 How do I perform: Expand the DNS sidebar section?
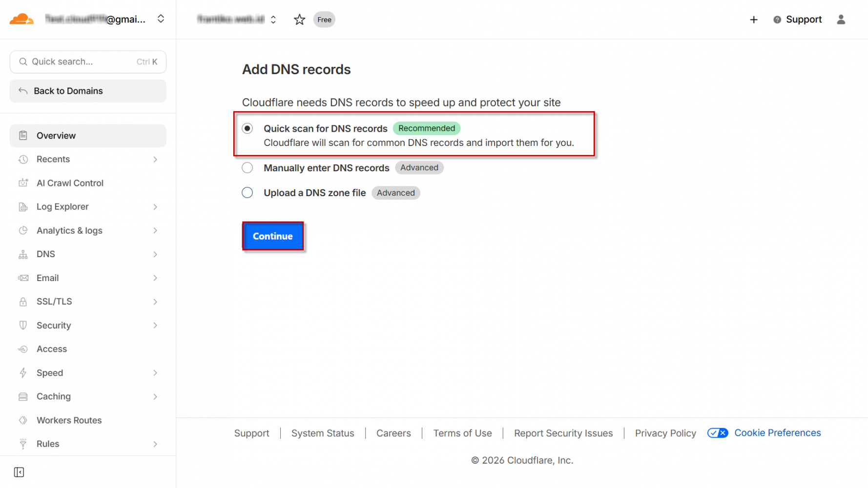(155, 254)
